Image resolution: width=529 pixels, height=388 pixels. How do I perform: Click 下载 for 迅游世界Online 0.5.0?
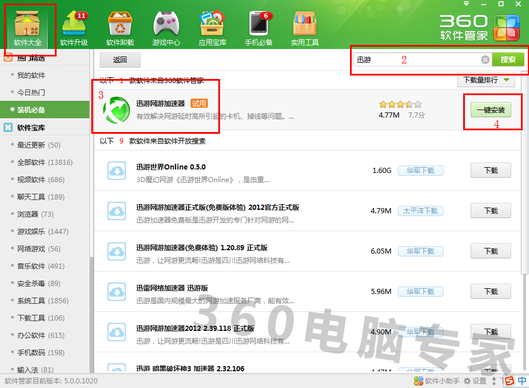pyautogui.click(x=491, y=170)
